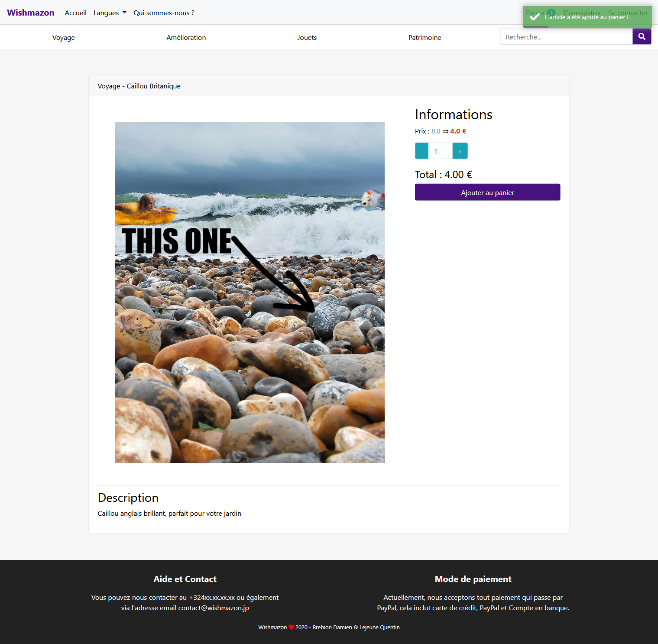Viewport: 658px width, 644px height.
Task: Click the magnifier search button
Action: tap(642, 37)
